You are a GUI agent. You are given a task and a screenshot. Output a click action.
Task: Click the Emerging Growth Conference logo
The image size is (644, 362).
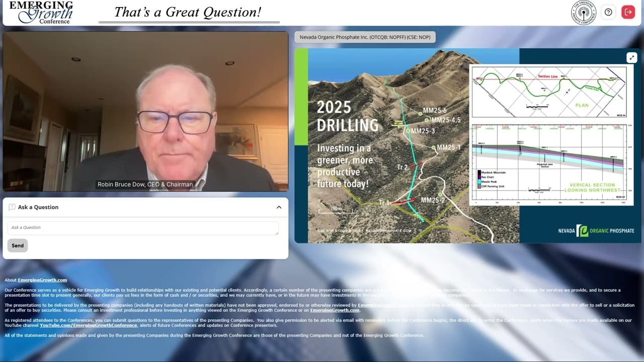[x=41, y=12]
